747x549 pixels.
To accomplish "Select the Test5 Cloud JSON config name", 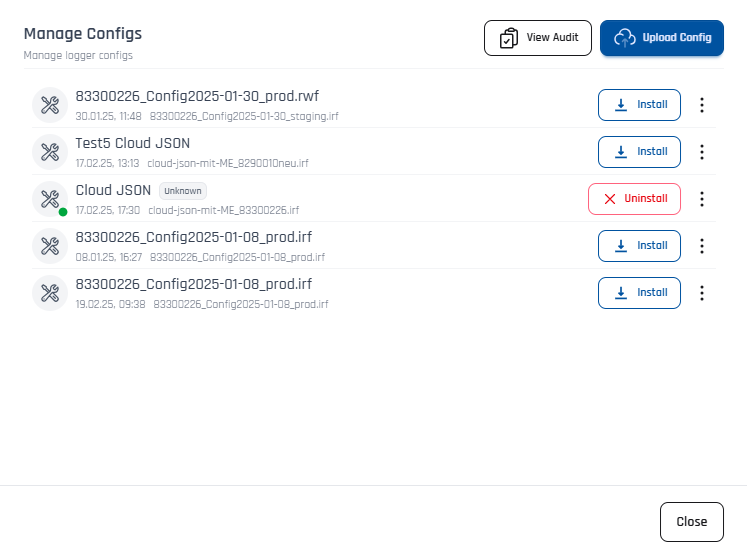I will [x=132, y=143].
